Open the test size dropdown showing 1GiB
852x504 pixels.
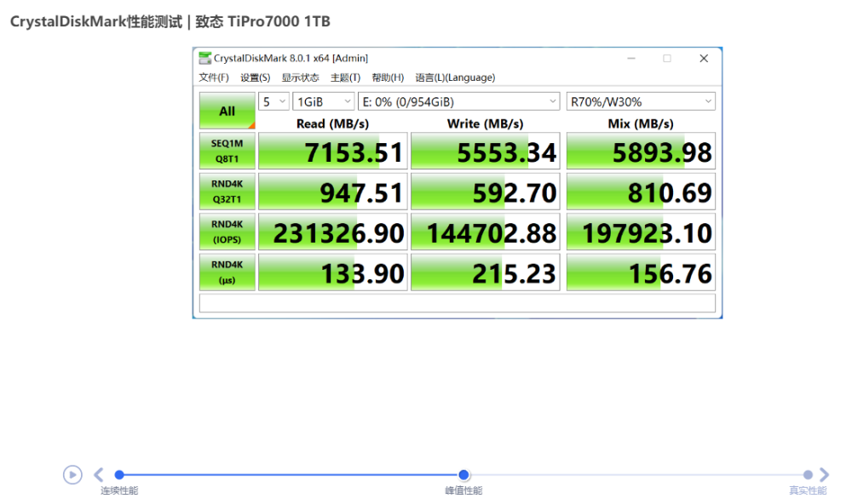pyautogui.click(x=323, y=101)
